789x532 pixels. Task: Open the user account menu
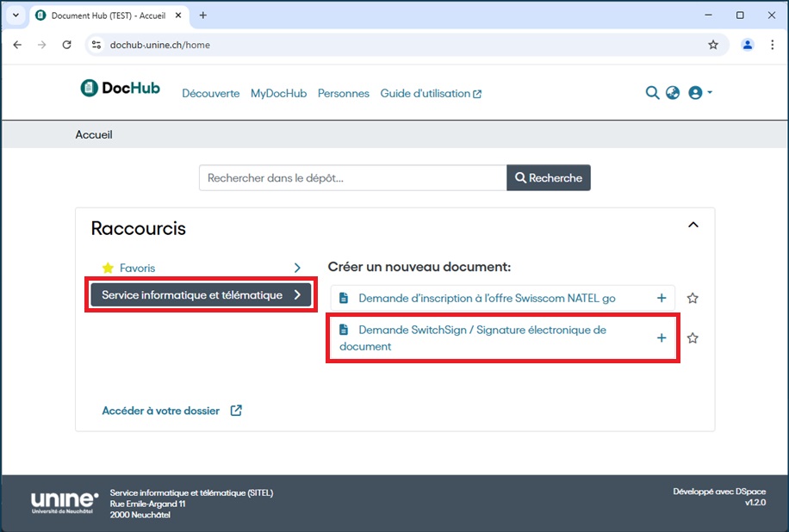tap(699, 93)
